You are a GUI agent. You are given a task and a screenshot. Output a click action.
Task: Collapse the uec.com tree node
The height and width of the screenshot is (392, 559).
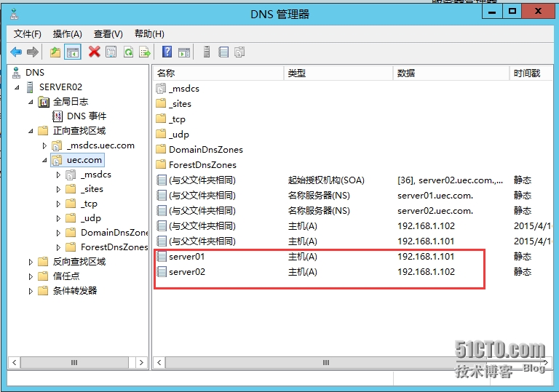tap(44, 160)
